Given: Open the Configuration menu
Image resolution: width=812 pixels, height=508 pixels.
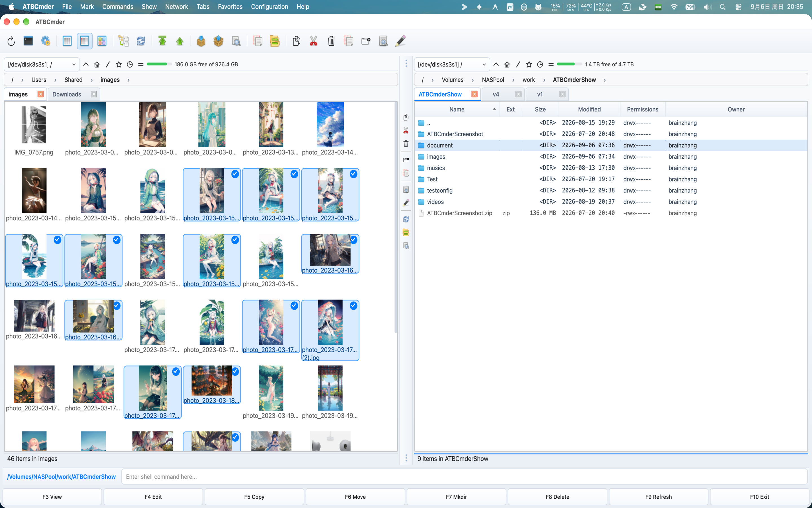Looking at the screenshot, I should tap(270, 7).
